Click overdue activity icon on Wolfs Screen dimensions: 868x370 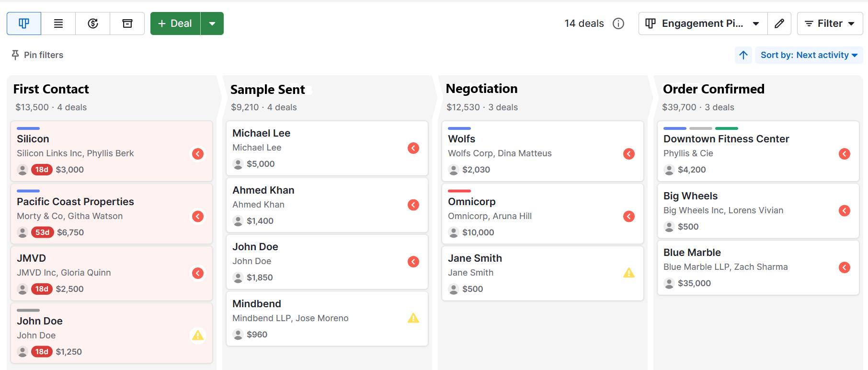coord(629,154)
